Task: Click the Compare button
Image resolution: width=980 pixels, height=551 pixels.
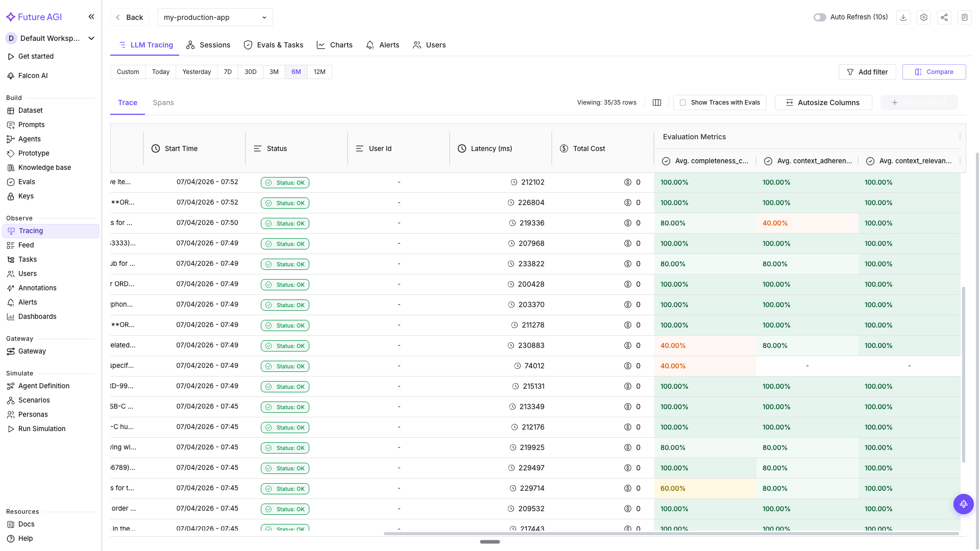Action: (934, 72)
